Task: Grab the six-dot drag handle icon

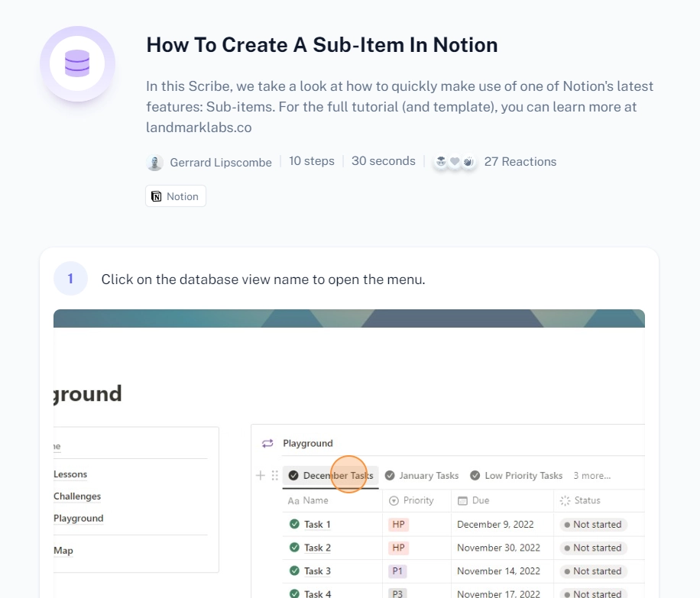Action: point(274,475)
